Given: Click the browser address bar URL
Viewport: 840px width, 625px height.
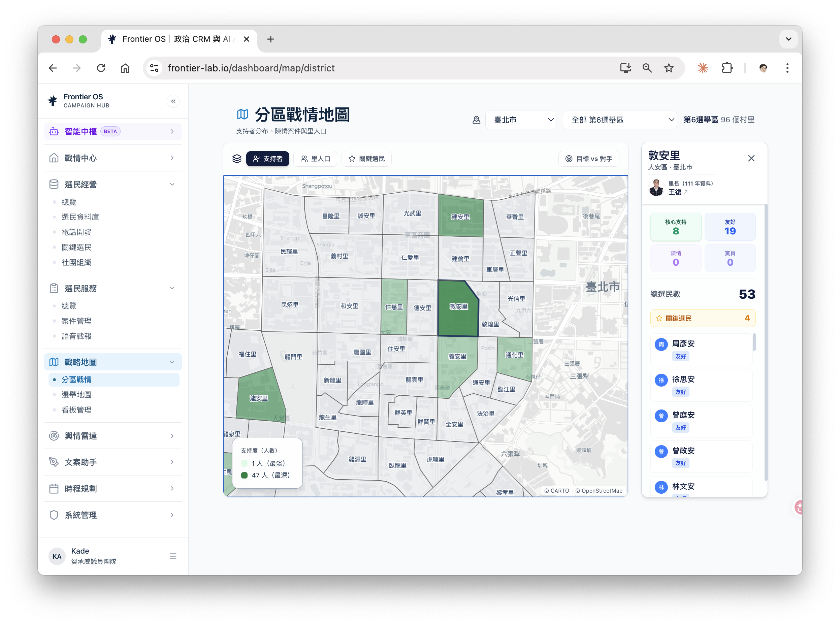Looking at the screenshot, I should pyautogui.click(x=251, y=68).
